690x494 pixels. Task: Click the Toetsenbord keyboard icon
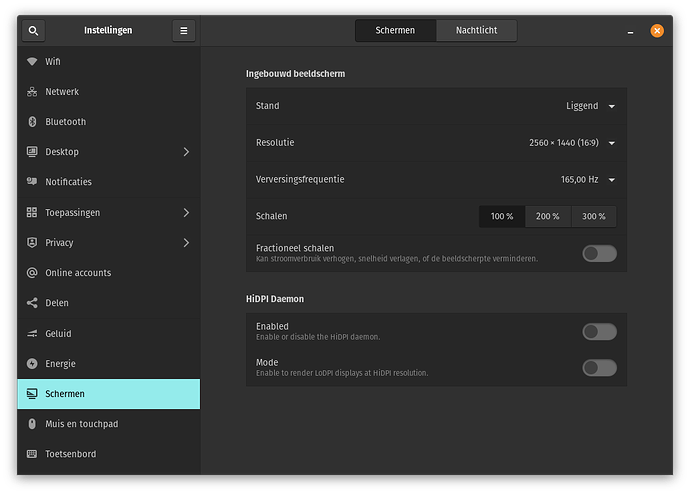click(32, 454)
